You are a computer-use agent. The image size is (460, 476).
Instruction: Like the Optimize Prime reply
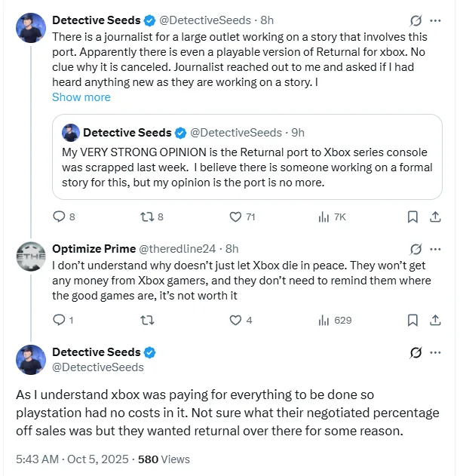pos(236,320)
